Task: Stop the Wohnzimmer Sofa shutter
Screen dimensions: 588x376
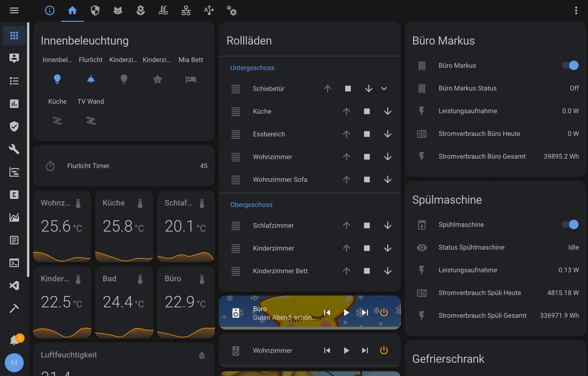Action: 366,179
